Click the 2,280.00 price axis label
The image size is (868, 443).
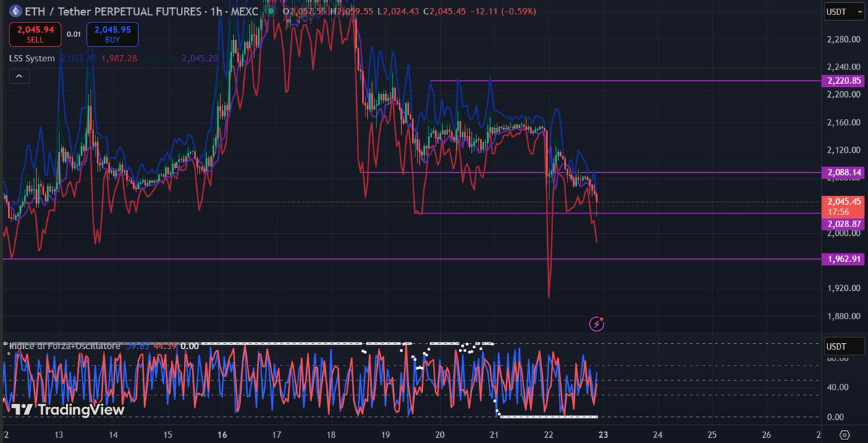843,39
